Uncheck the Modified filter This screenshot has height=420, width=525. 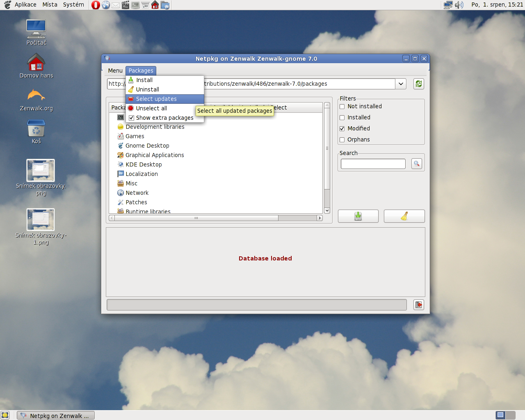pyautogui.click(x=342, y=129)
